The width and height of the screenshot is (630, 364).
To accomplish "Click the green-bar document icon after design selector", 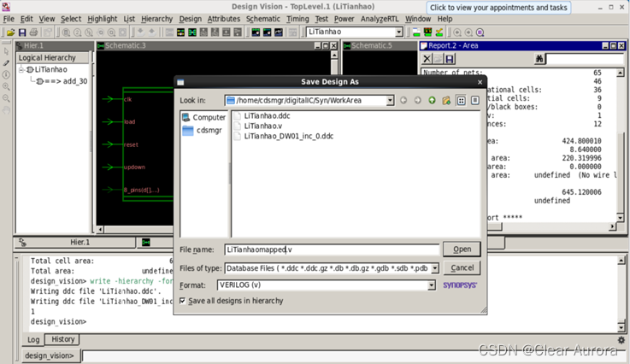I will point(416,32).
